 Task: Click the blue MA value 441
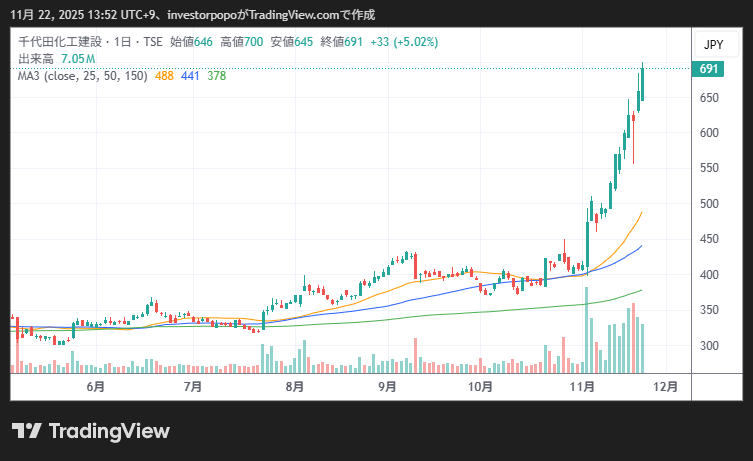click(190, 76)
